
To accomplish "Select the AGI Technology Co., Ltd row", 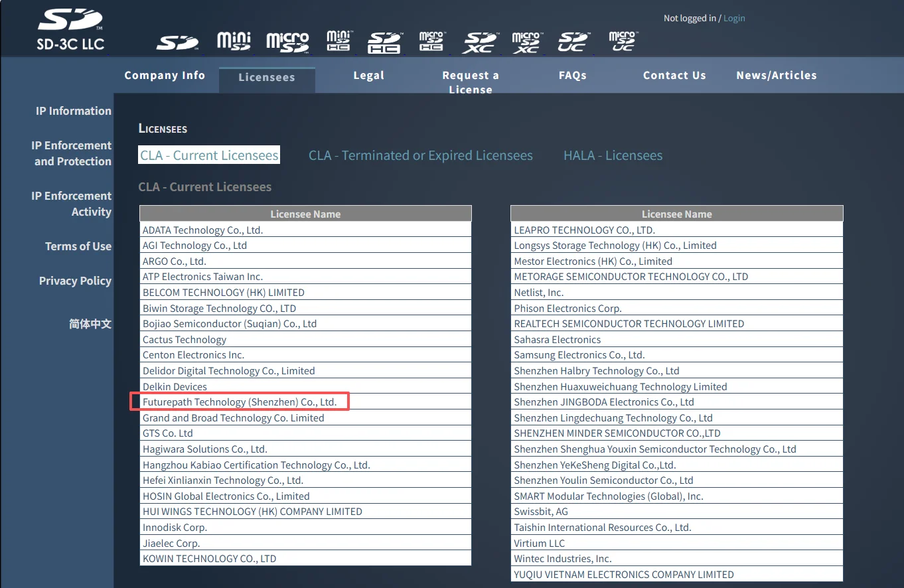I will click(305, 246).
